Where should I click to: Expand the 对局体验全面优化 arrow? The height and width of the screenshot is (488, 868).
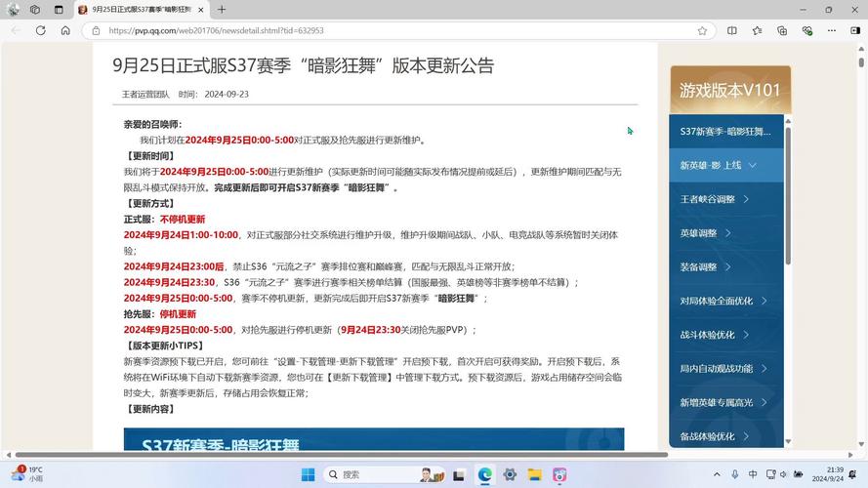764,301
